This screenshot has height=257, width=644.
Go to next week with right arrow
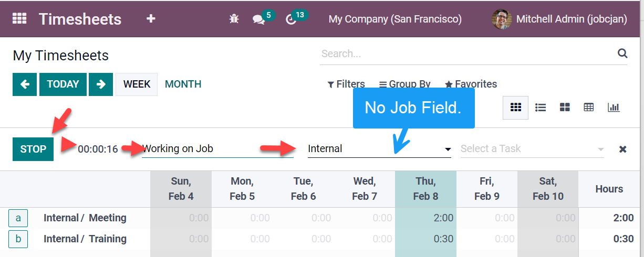pos(101,84)
